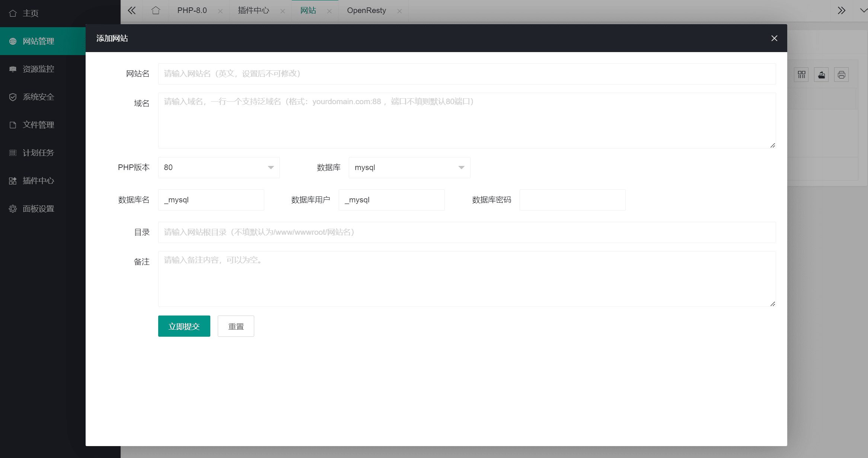Image resolution: width=868 pixels, height=458 pixels.
Task: Open 面板设置 panel settings
Action: (x=38, y=209)
